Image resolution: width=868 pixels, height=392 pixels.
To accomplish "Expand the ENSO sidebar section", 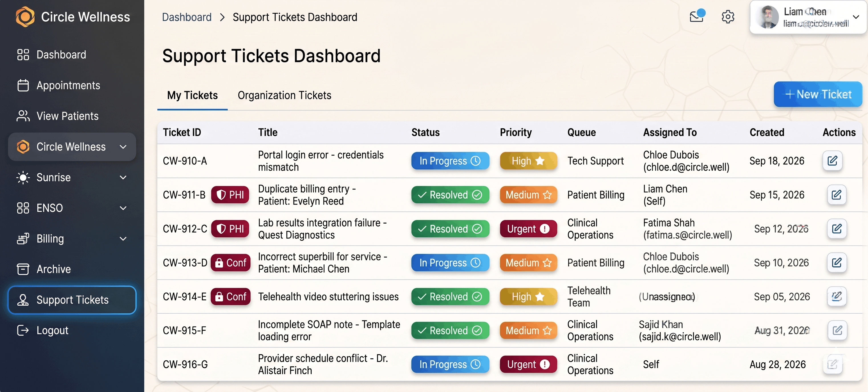I will tap(123, 208).
